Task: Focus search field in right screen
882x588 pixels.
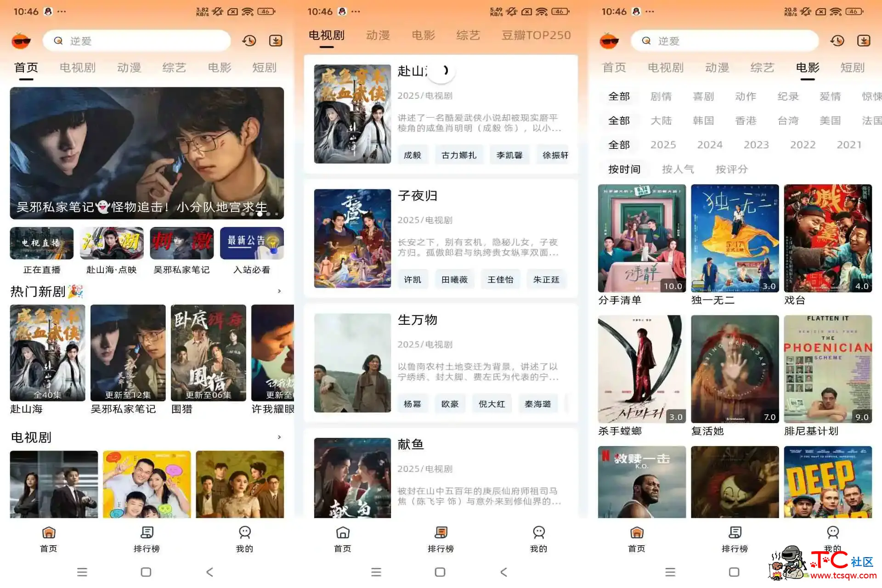Action: coord(725,41)
